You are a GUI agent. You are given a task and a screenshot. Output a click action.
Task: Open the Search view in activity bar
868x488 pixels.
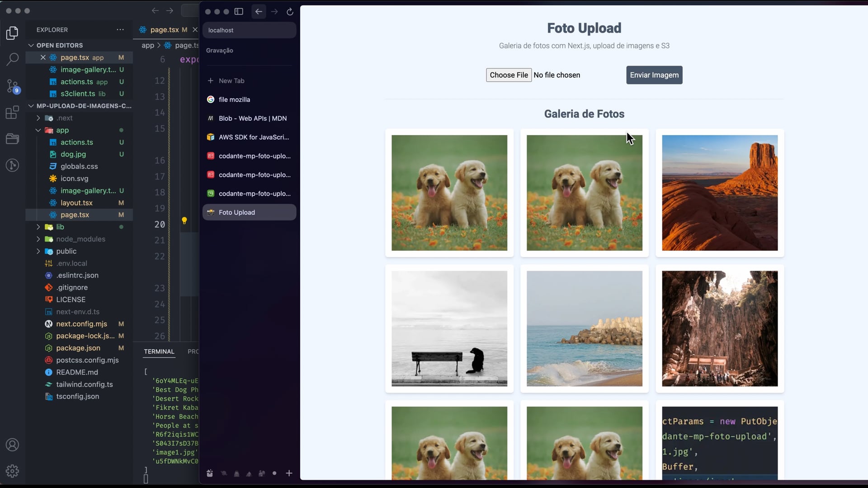pos(13,59)
